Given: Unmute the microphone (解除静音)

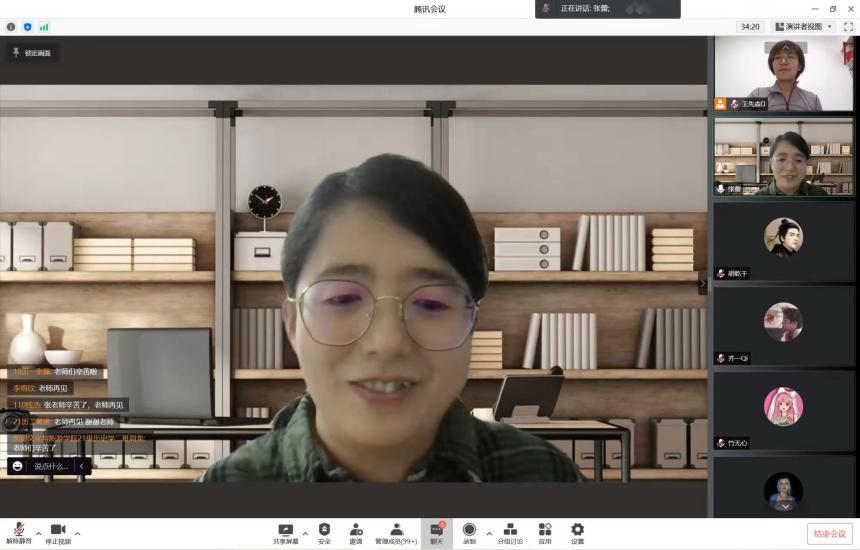Looking at the screenshot, I should click(18, 531).
